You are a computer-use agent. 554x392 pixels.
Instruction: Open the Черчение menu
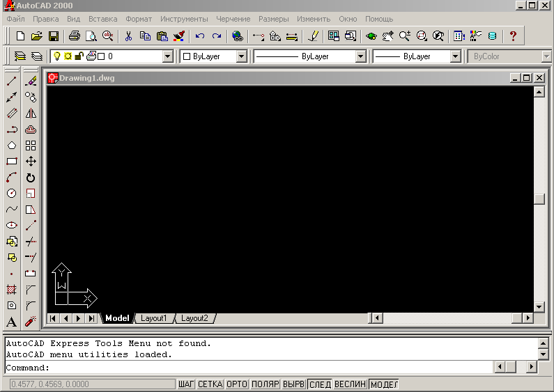233,19
